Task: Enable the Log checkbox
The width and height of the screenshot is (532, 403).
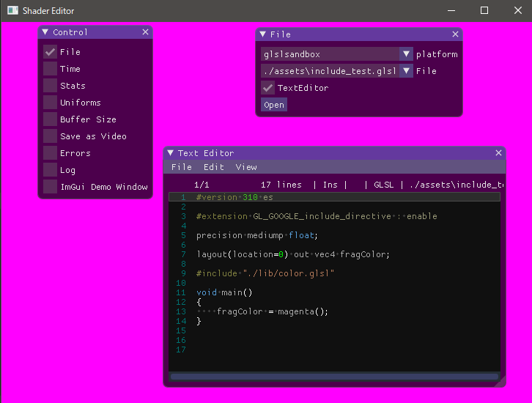Action: coord(51,170)
